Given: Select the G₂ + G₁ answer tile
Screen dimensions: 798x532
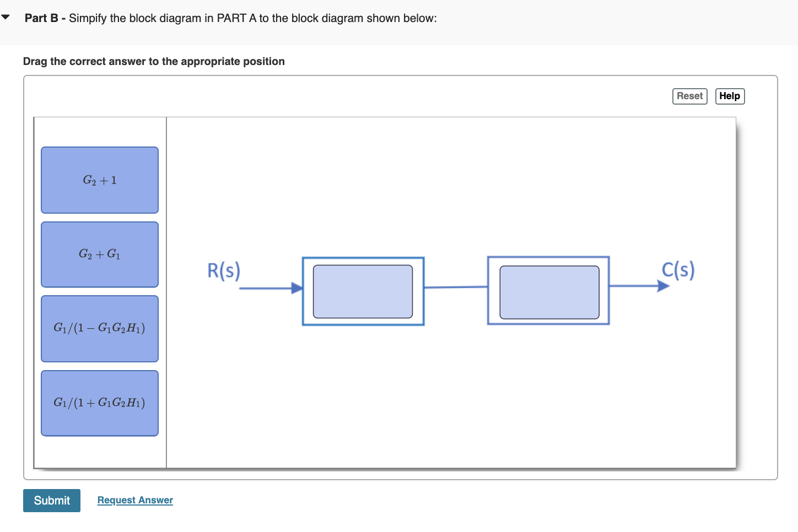Looking at the screenshot, I should (x=99, y=254).
